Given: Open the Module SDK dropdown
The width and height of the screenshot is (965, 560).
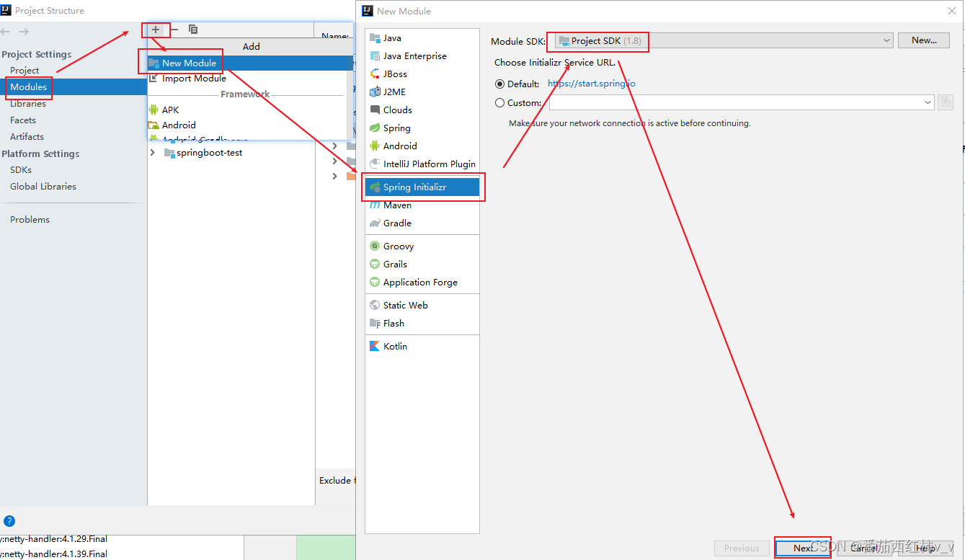Looking at the screenshot, I should click(x=724, y=41).
